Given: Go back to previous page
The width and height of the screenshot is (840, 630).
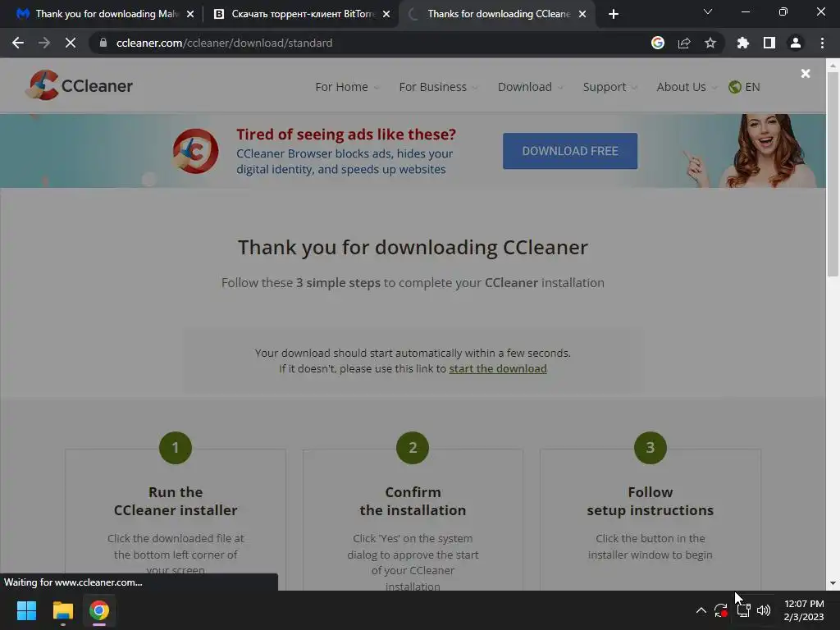Looking at the screenshot, I should pyautogui.click(x=18, y=43).
